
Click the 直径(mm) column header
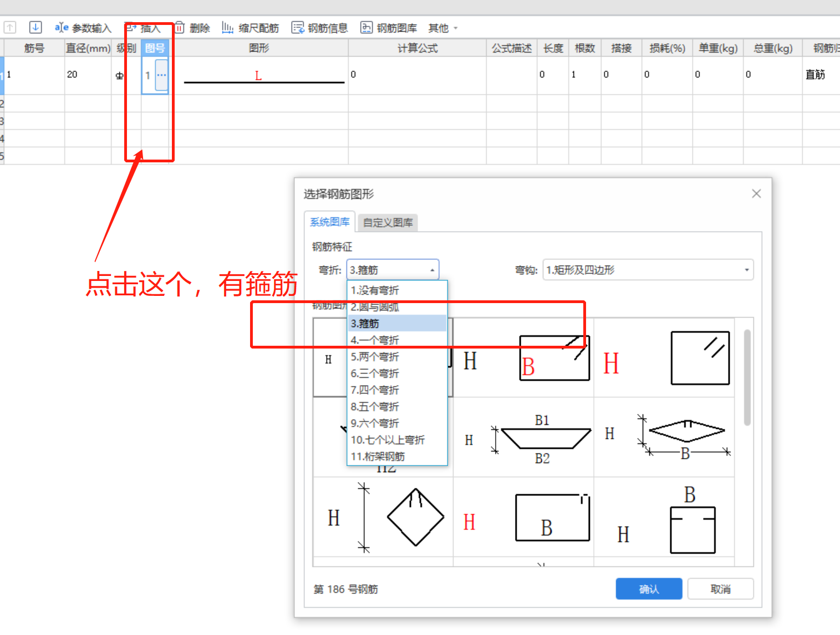click(88, 48)
